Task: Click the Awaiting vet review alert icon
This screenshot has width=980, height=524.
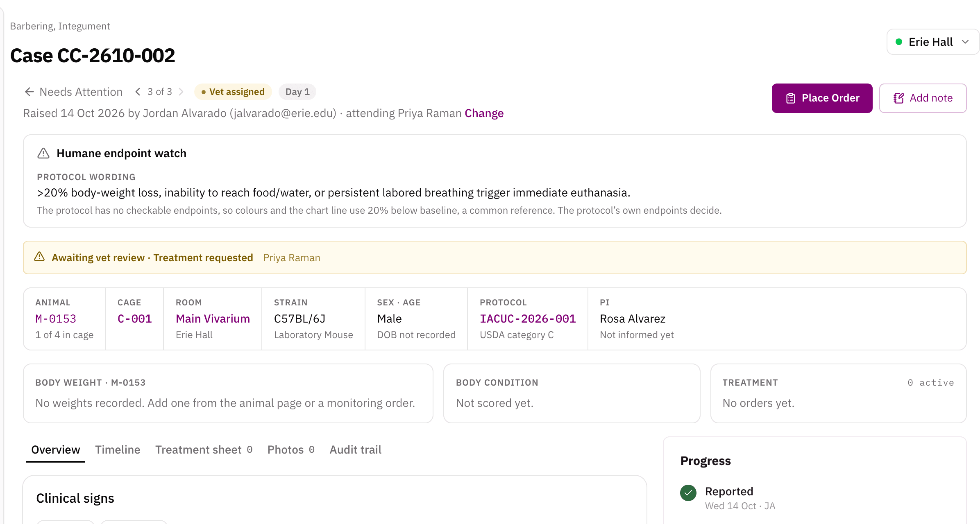Action: click(39, 257)
